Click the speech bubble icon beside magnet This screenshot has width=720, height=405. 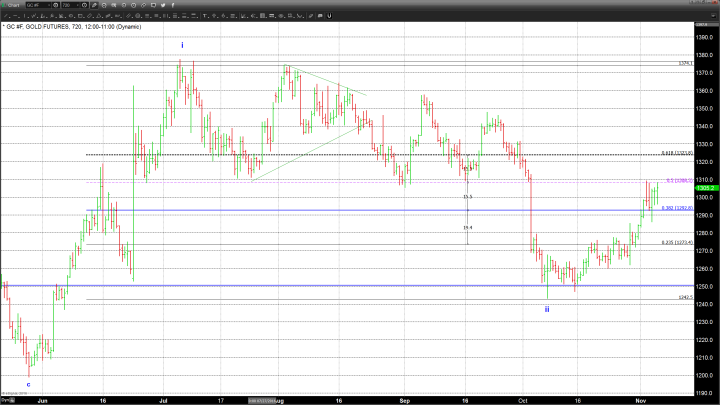[320, 16]
